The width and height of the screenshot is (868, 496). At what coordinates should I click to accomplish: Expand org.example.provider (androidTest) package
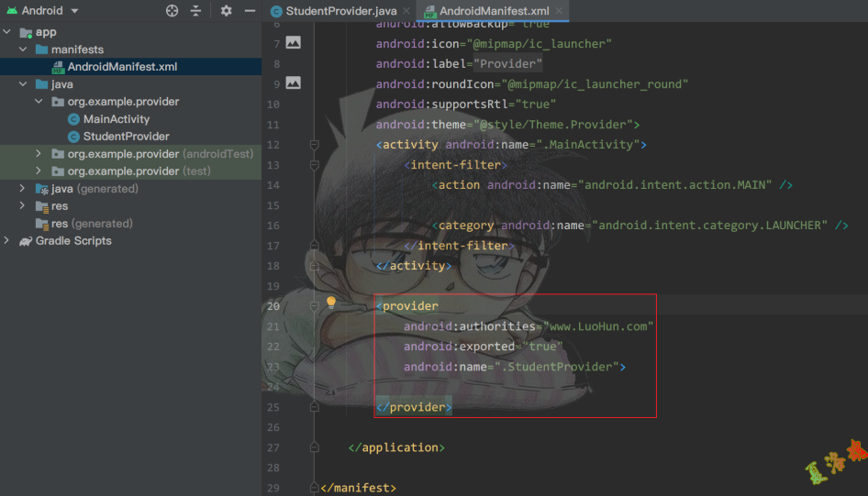(39, 154)
